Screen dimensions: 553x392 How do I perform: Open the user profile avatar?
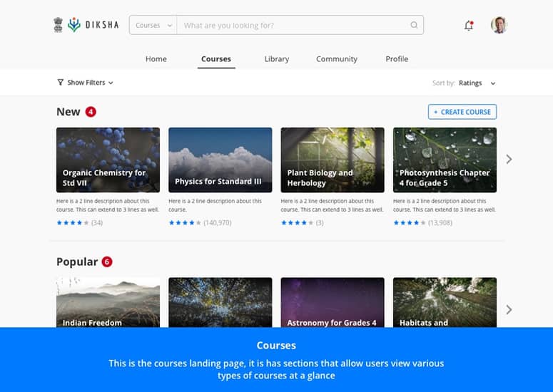499,25
